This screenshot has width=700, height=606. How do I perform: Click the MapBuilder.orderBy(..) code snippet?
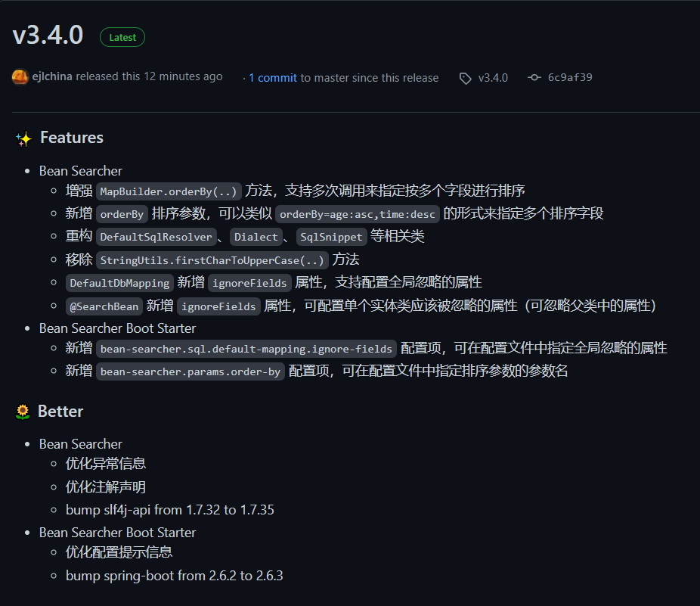(168, 191)
